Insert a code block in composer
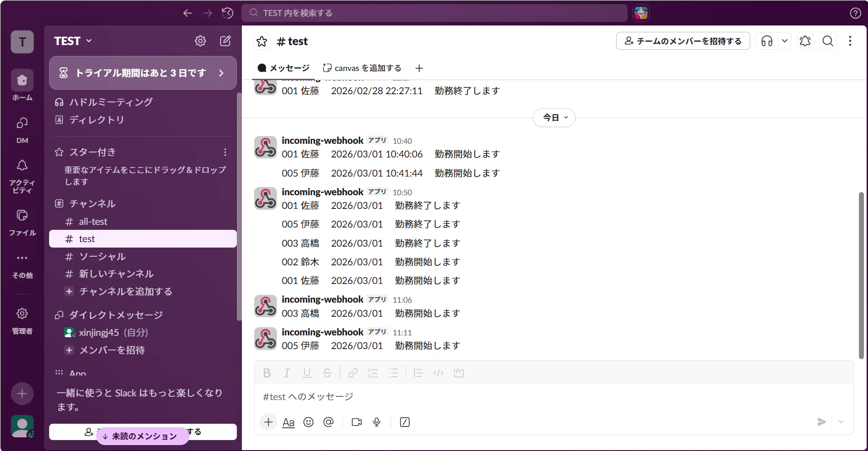The width and height of the screenshot is (868, 451). [x=458, y=373]
